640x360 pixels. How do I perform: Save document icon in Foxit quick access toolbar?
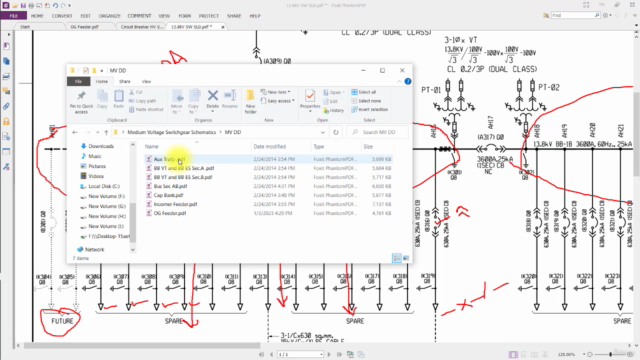click(x=23, y=6)
